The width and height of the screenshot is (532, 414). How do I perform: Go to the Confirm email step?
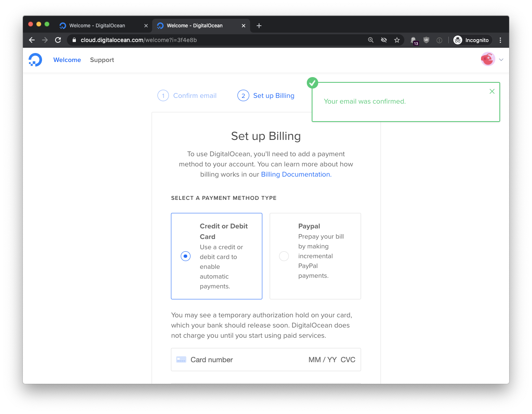click(x=195, y=96)
